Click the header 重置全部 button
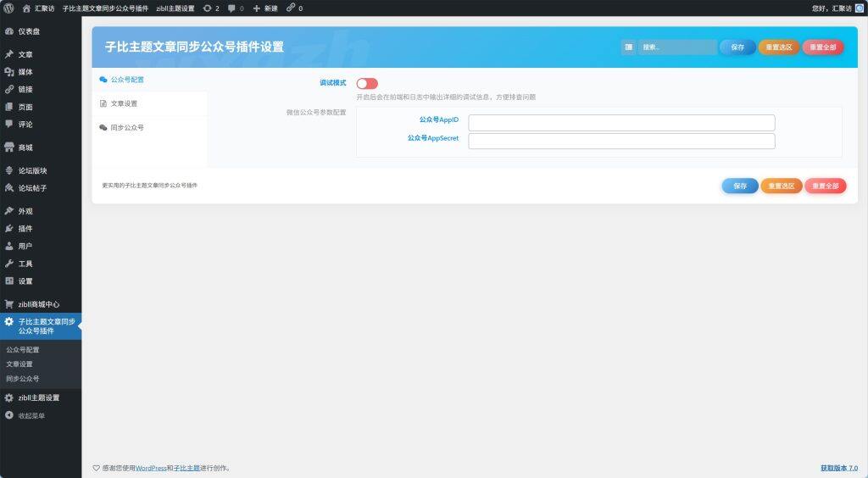Screen dimensions: 868x478 coord(822,47)
